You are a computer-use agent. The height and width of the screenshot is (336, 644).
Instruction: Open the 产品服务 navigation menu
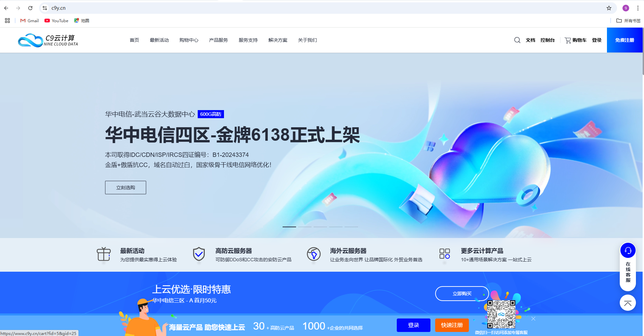coord(218,40)
